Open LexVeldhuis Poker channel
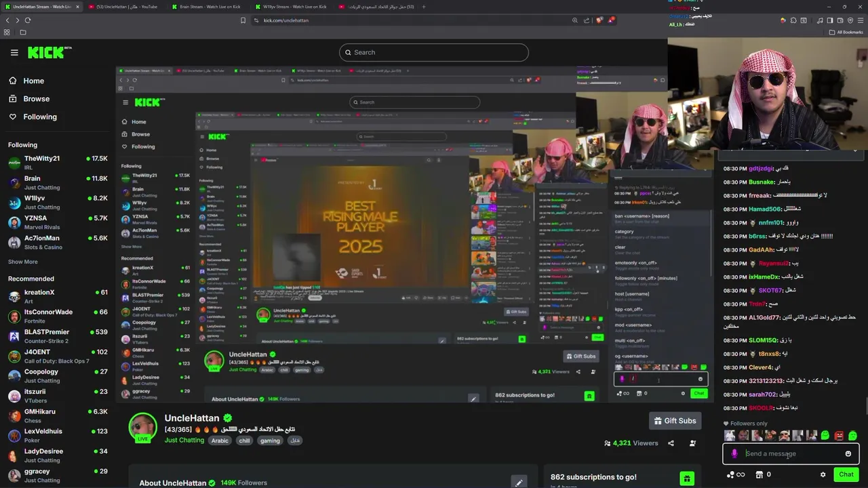Screen dimensions: 868x488 pyautogui.click(x=57, y=435)
